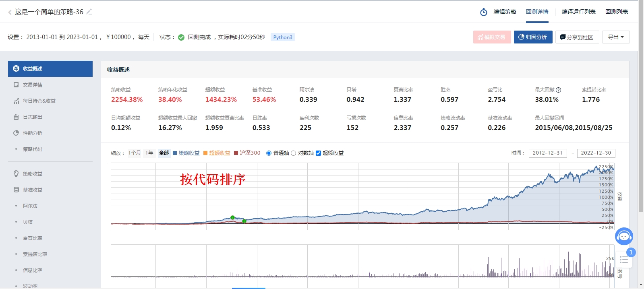Open the end date picker showing 2022-12-30

596,153
